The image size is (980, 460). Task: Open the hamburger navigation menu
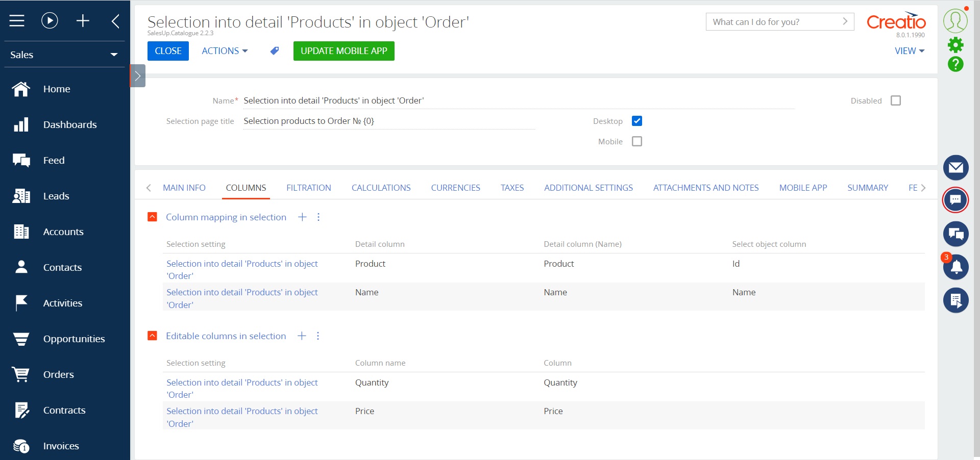pos(16,21)
